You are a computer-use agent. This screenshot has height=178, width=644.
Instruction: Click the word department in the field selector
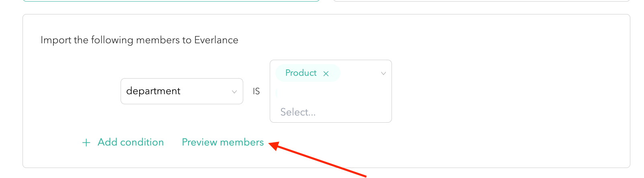tap(153, 91)
